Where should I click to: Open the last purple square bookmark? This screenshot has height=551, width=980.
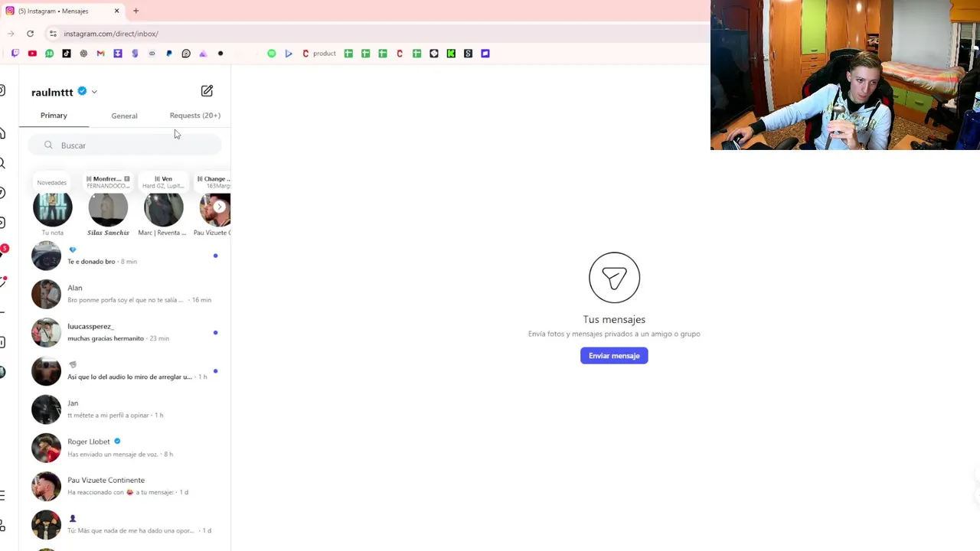point(485,54)
